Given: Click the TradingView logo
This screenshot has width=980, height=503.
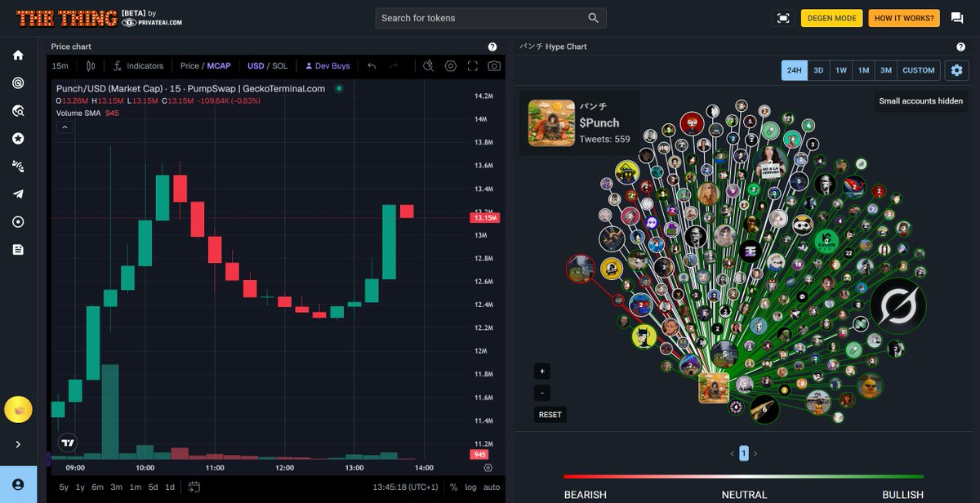Looking at the screenshot, I should pyautogui.click(x=69, y=442).
